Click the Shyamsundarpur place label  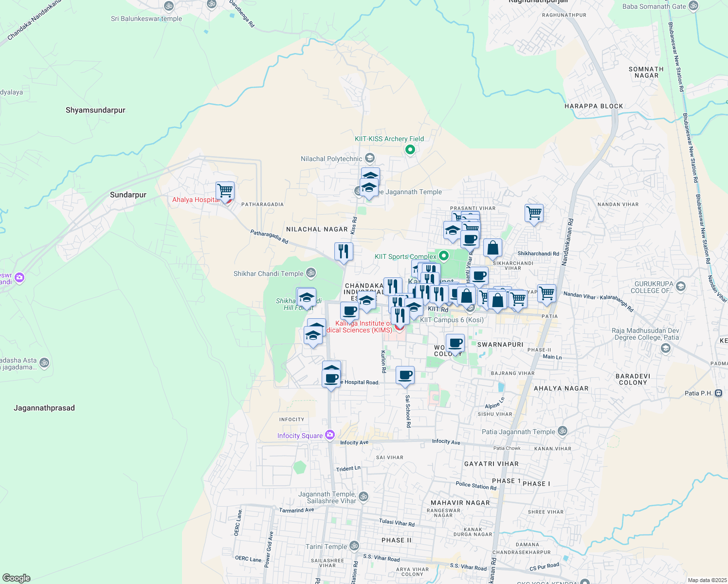tap(95, 110)
